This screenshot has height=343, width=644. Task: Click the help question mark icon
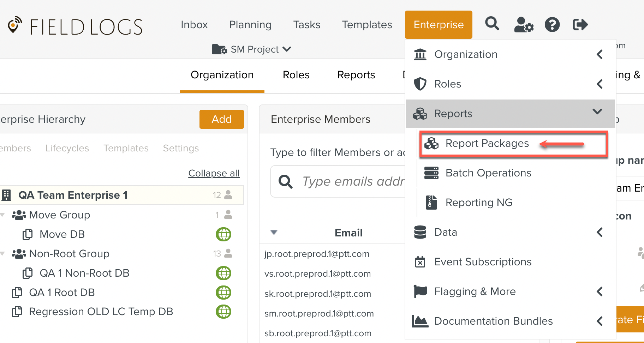pos(552,25)
